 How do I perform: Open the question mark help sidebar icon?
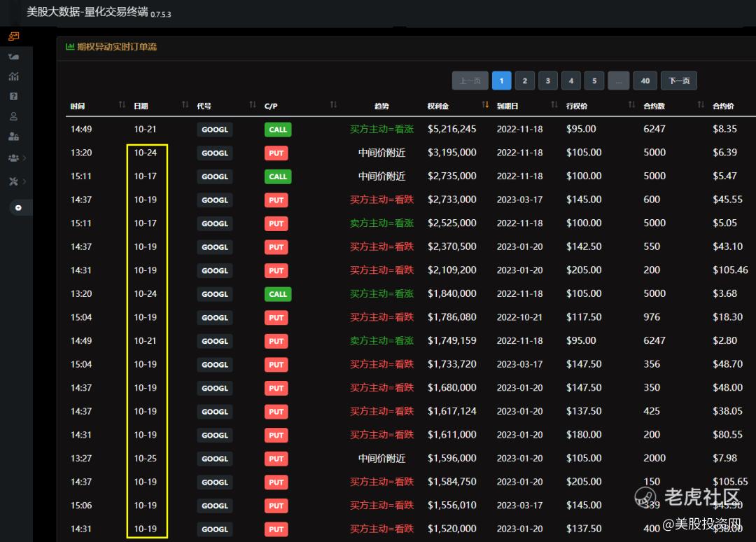(13, 96)
